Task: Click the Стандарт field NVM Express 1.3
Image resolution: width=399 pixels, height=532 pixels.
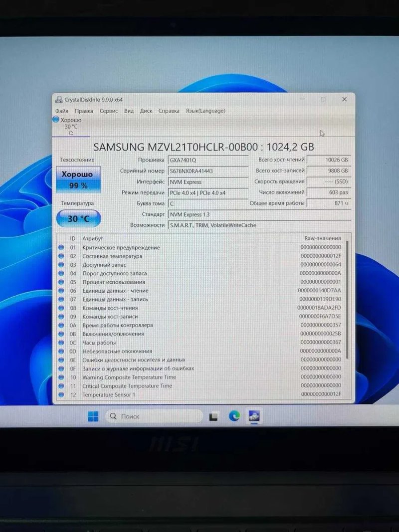Action: click(x=259, y=214)
